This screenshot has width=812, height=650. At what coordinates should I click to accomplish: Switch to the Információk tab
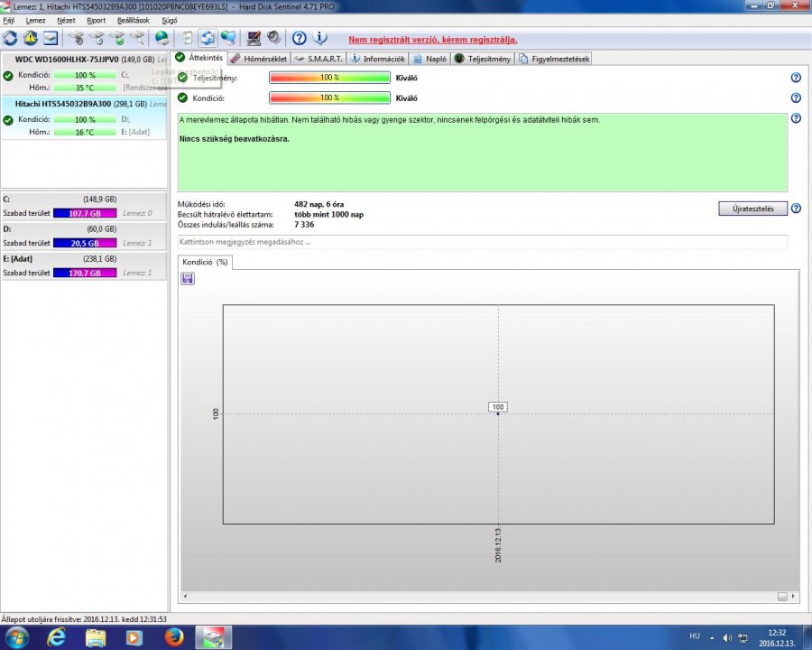[378, 59]
